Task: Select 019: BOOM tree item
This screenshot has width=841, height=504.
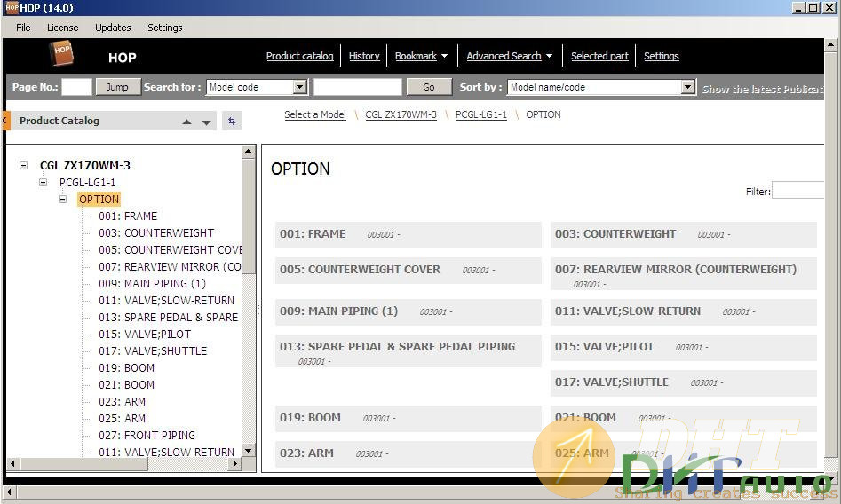Action: click(127, 368)
